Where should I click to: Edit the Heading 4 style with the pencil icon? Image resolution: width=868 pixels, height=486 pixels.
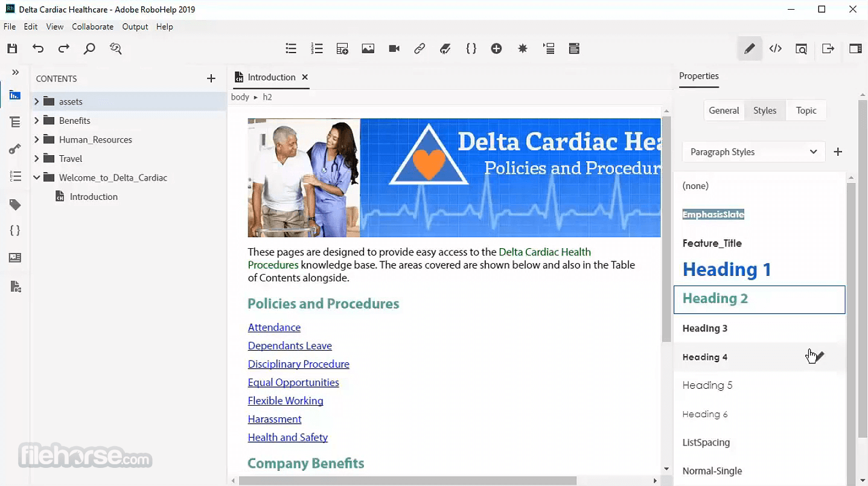coord(819,356)
